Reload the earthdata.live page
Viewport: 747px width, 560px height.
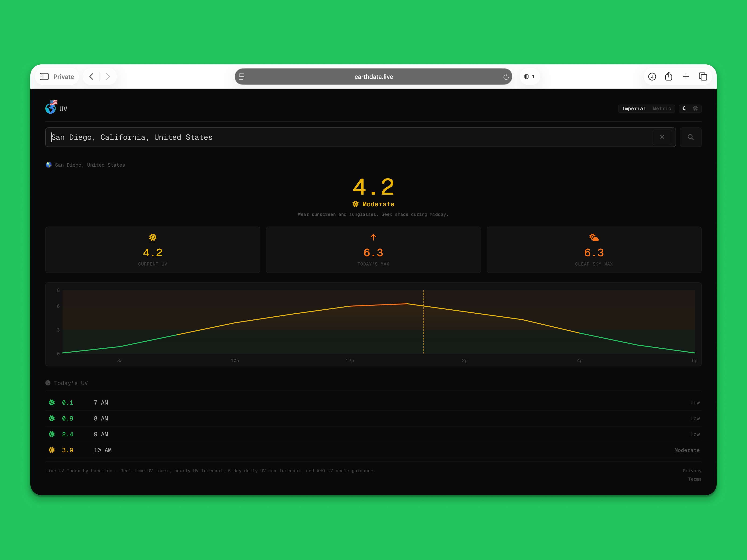point(506,77)
